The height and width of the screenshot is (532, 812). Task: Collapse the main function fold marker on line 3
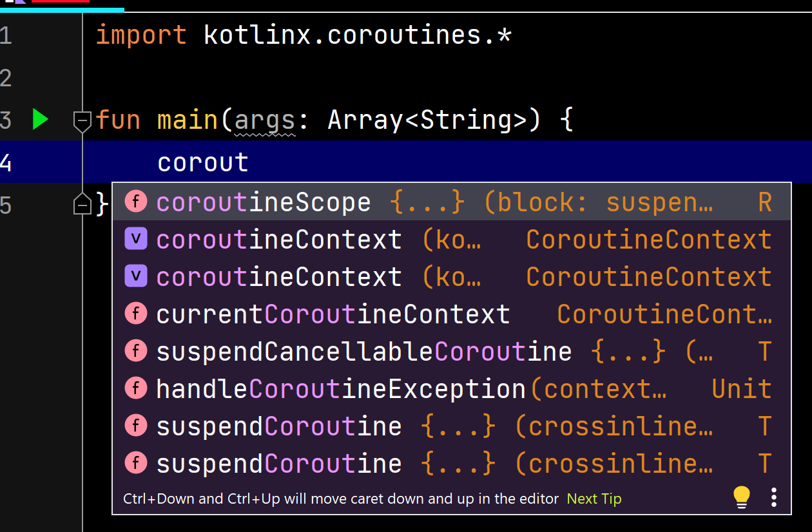(82, 121)
